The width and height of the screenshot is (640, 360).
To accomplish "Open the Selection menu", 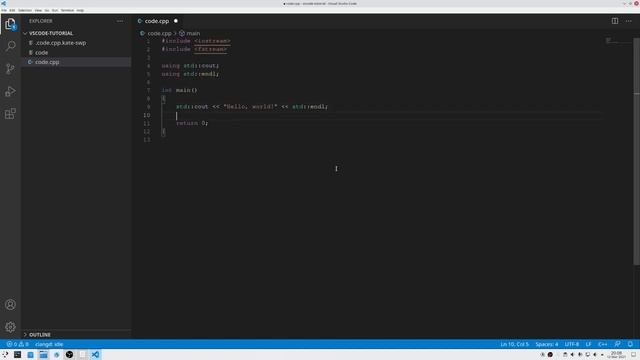I will [x=25, y=10].
